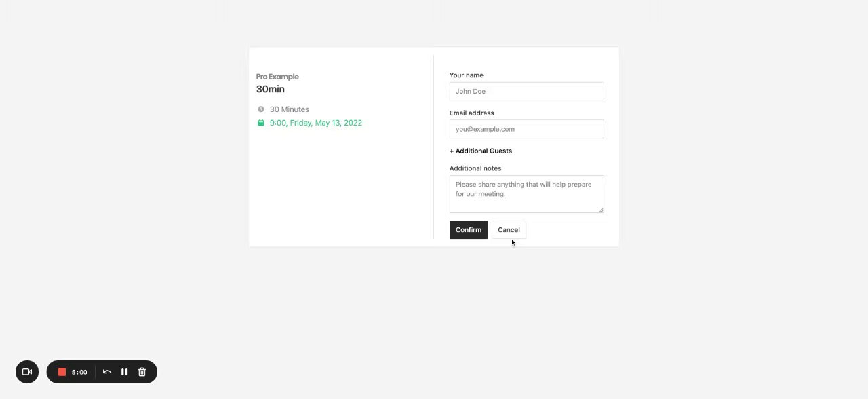This screenshot has width=868, height=399.
Task: Click the green calendar icon
Action: pos(261,123)
